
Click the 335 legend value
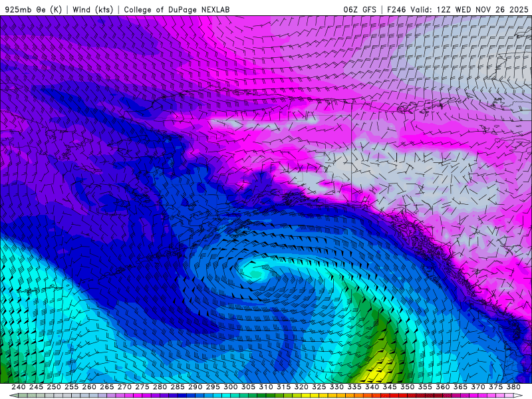[354, 387]
